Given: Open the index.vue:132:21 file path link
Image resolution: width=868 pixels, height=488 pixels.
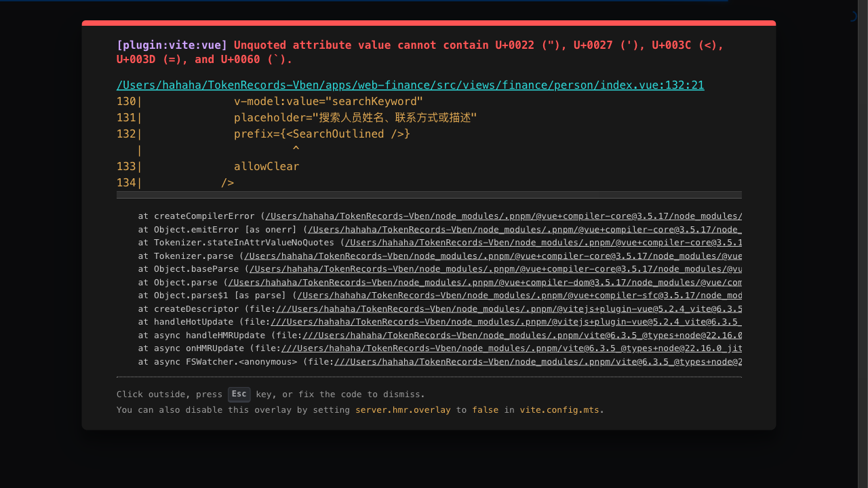Looking at the screenshot, I should pyautogui.click(x=410, y=85).
